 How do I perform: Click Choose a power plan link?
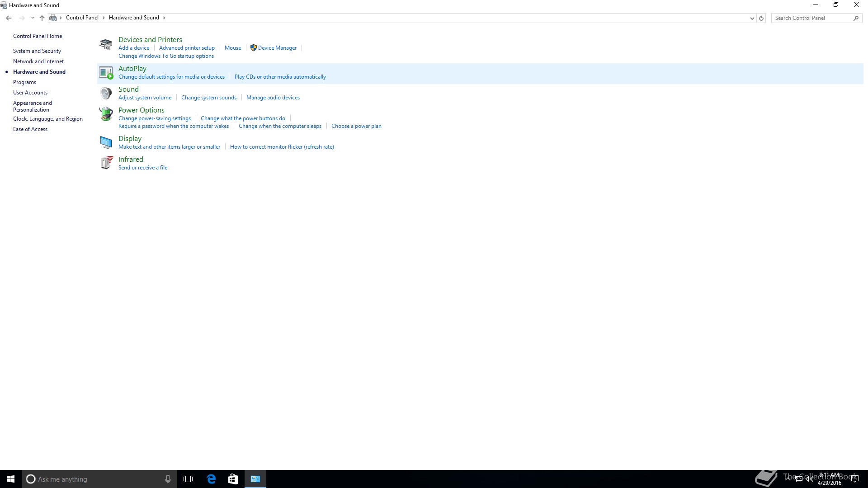click(356, 126)
